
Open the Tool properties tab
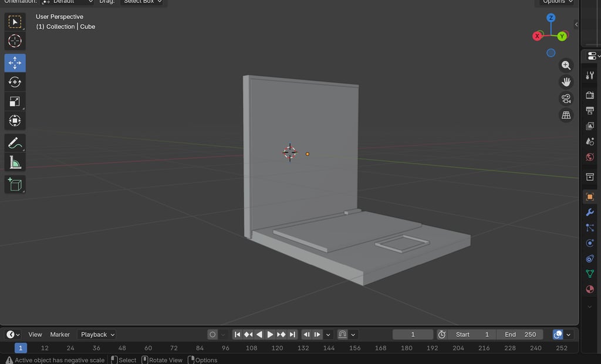[590, 76]
